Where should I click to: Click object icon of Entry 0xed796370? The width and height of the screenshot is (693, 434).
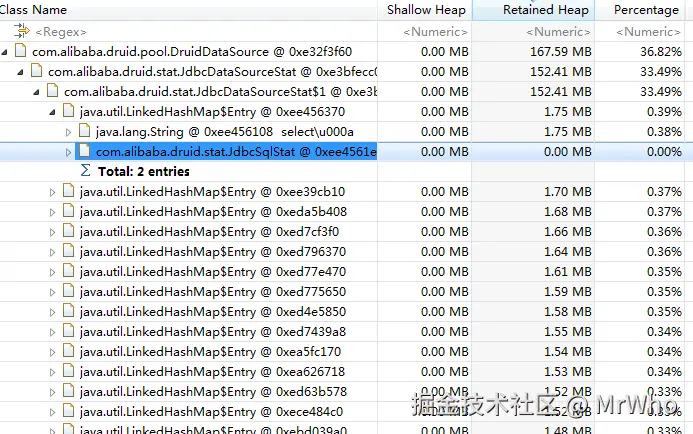68,251
